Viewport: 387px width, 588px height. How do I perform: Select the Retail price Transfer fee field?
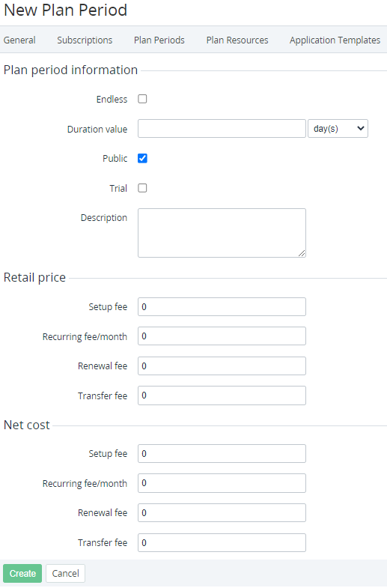tap(222, 395)
